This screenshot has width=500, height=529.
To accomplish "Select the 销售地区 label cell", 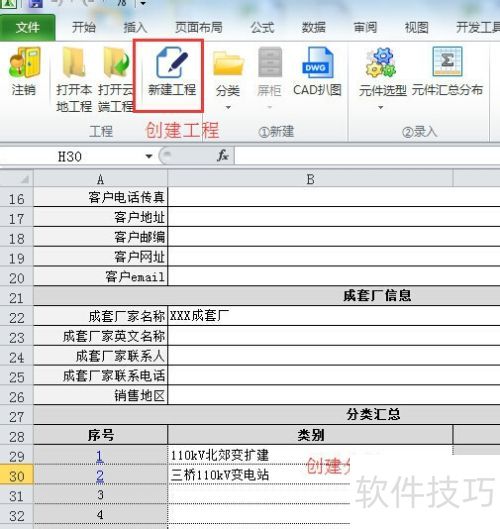I will click(101, 395).
